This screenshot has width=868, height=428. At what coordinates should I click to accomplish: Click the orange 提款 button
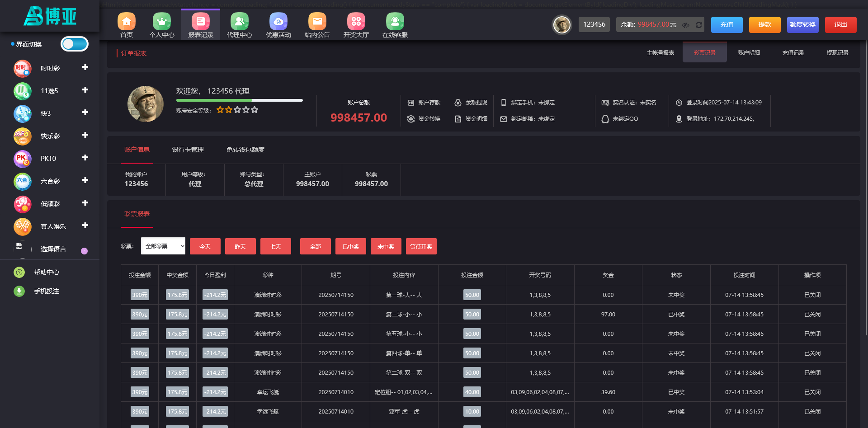[764, 24]
